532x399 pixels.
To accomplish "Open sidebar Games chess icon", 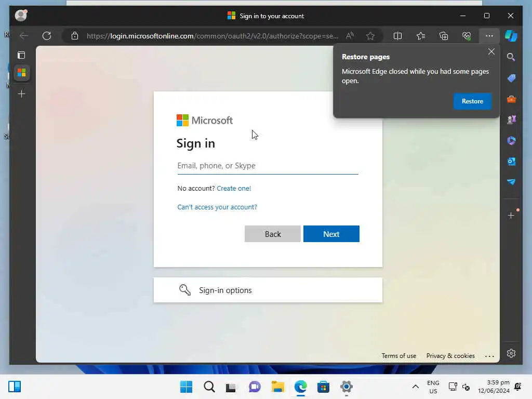I will point(511,119).
